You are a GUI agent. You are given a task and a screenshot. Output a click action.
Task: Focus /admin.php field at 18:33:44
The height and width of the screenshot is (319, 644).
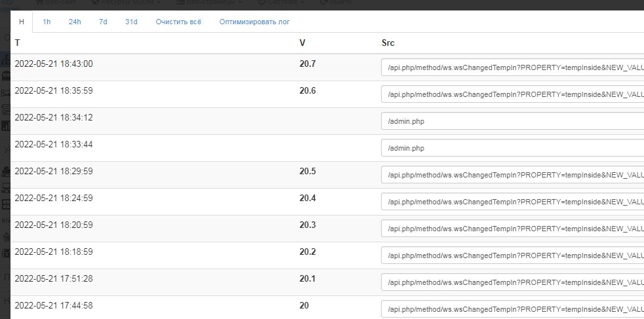[x=512, y=148]
